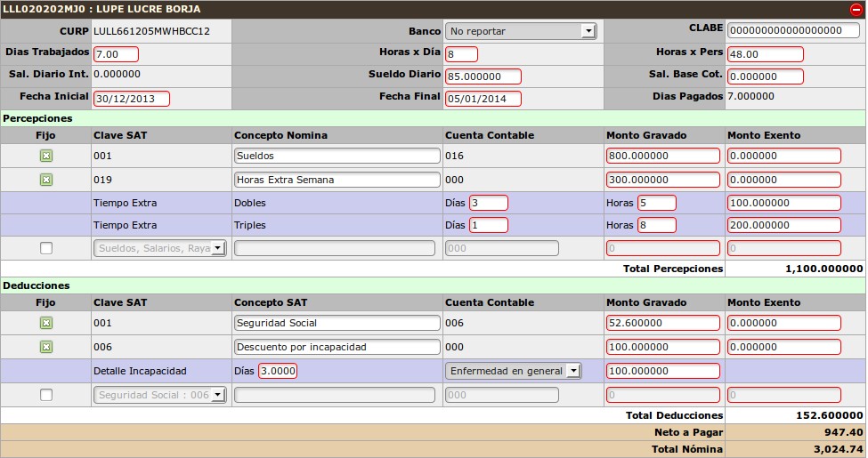868x458 pixels.
Task: Open the Banco dropdown showing No reportar
Action: [x=521, y=31]
